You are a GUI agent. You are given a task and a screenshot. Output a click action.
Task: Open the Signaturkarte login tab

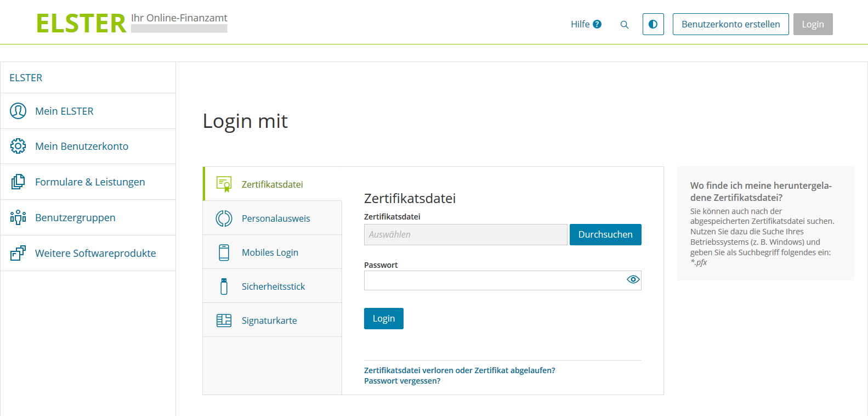pyautogui.click(x=269, y=321)
